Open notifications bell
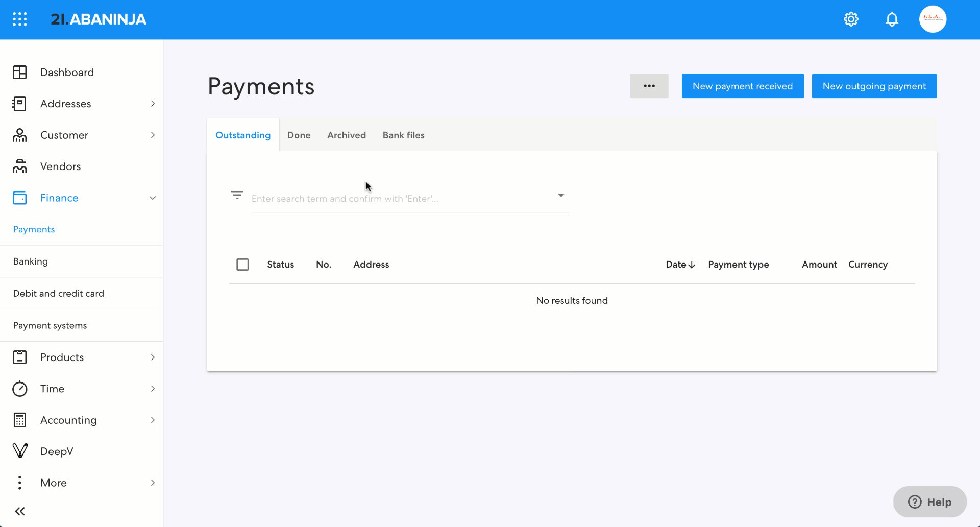Viewport: 980px width, 527px height. click(x=892, y=19)
